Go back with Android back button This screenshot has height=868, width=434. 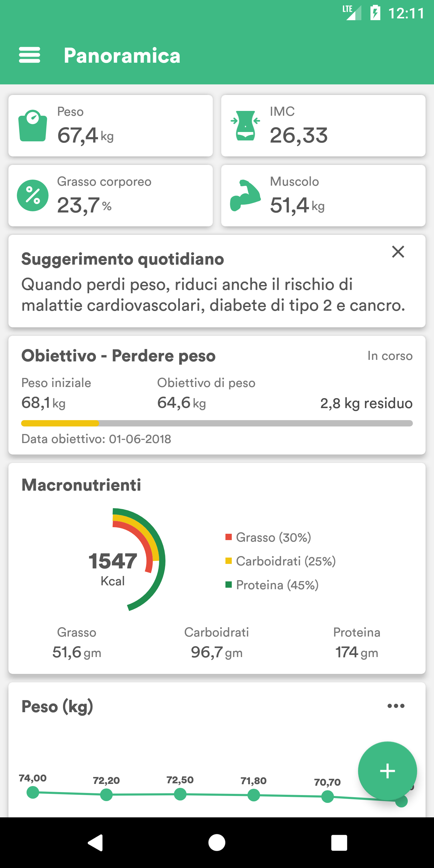[95, 843]
